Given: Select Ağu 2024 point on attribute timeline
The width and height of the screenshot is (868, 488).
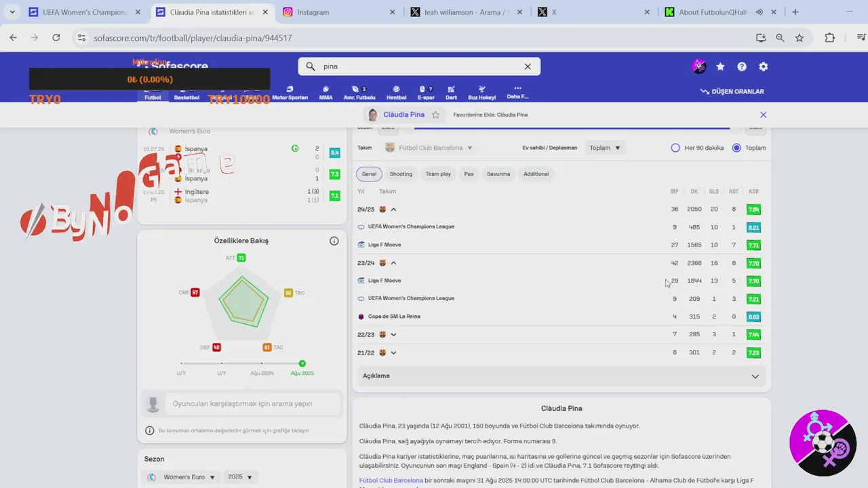Looking at the screenshot, I should (x=262, y=364).
